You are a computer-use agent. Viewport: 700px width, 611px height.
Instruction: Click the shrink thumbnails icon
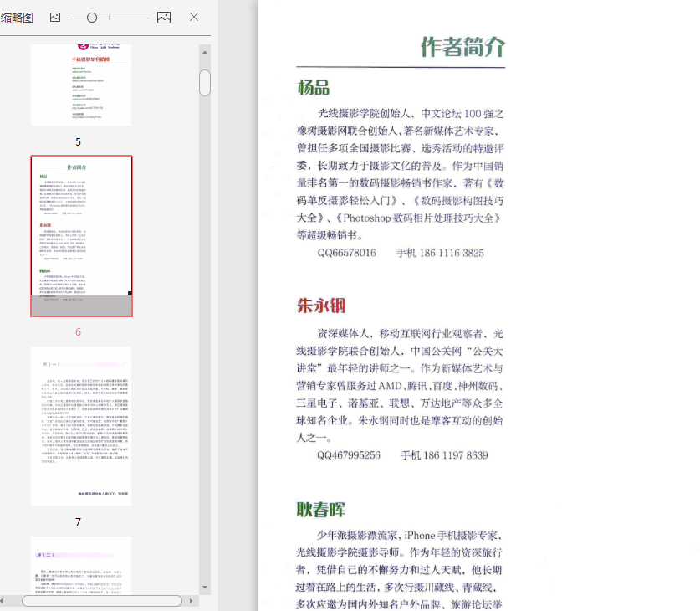tap(55, 18)
